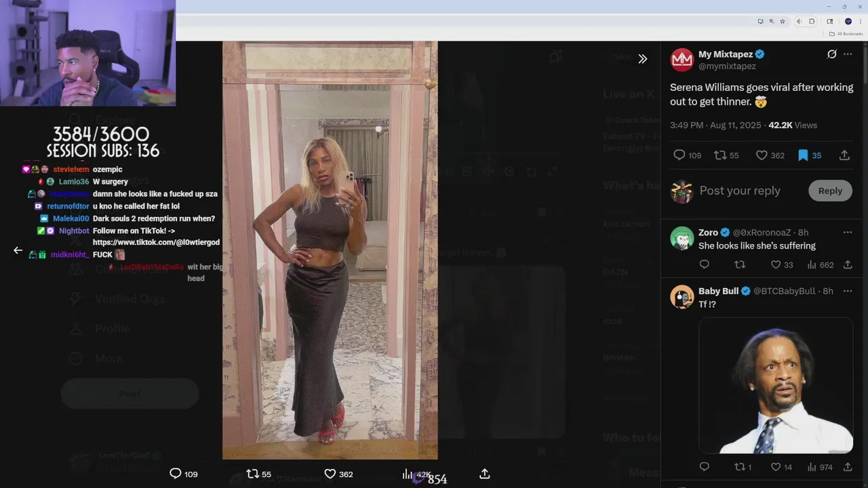Repost Baby Bull's comment showing 1
The image size is (868, 488).
[743, 467]
